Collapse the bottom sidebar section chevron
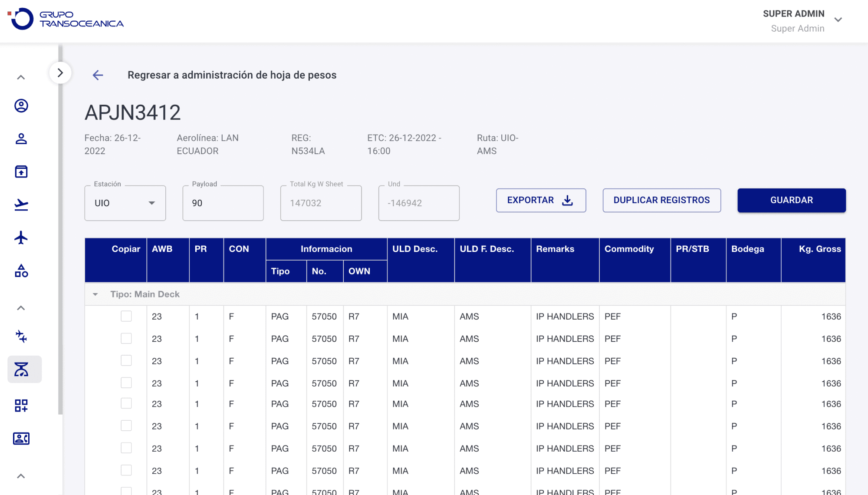The height and width of the screenshot is (495, 868). click(x=21, y=476)
